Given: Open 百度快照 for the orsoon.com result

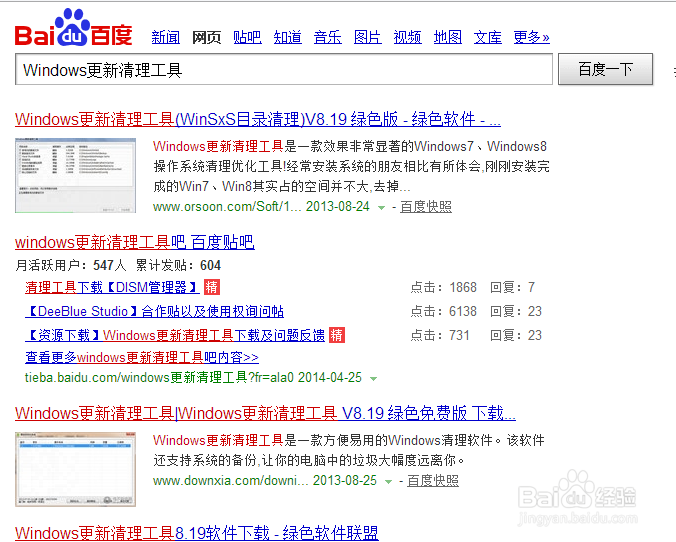Looking at the screenshot, I should (426, 207).
